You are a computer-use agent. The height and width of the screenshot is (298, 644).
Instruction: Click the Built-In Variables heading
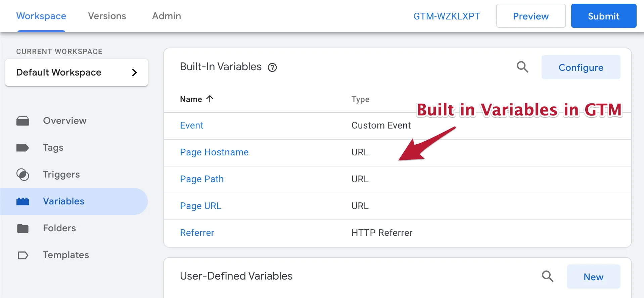(221, 67)
